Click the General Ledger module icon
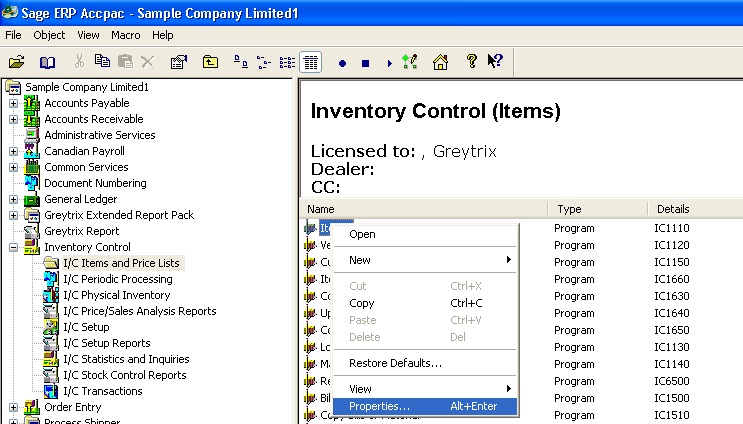Viewport: 743px width, 424px height. (32, 199)
